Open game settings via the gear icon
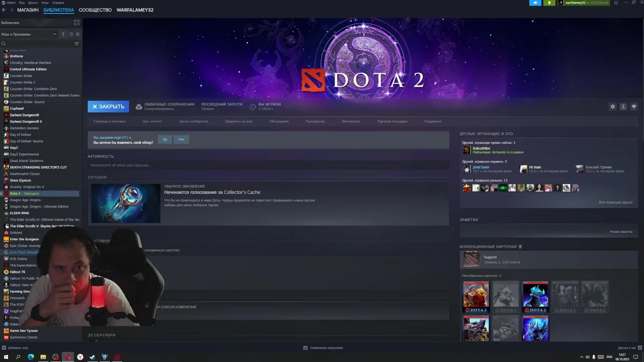The image size is (644, 362). tap(612, 107)
